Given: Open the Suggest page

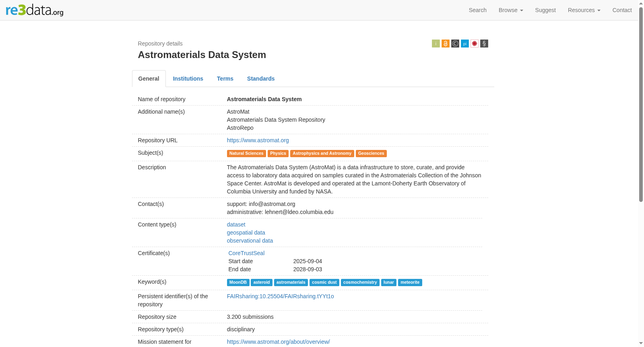Looking at the screenshot, I should pos(545,10).
